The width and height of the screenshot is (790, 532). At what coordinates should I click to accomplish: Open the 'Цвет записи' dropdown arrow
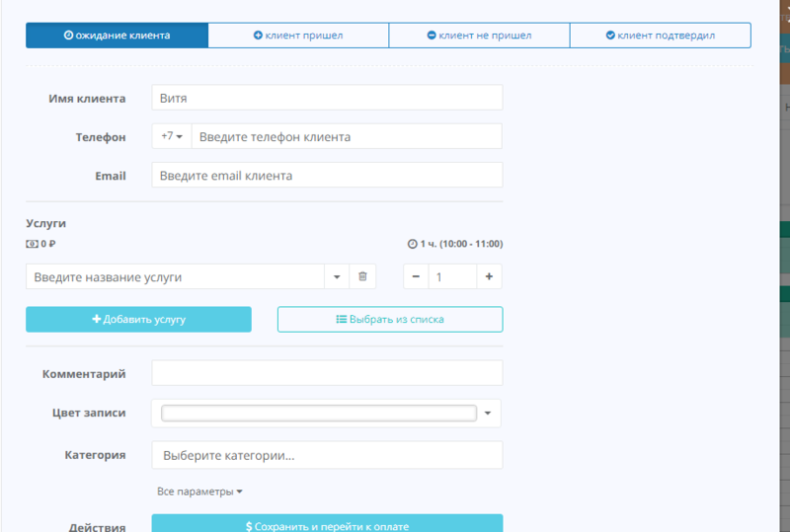tap(488, 414)
